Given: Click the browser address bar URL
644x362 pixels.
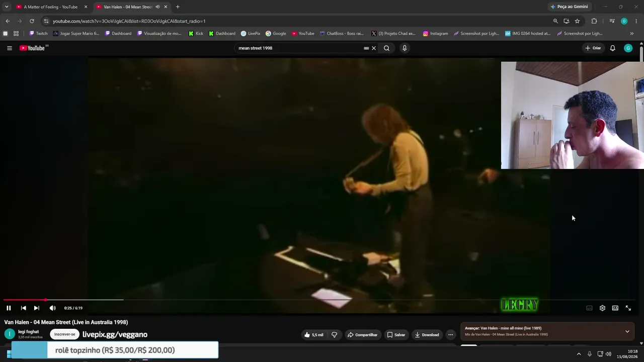Looking at the screenshot, I should tap(129, 21).
